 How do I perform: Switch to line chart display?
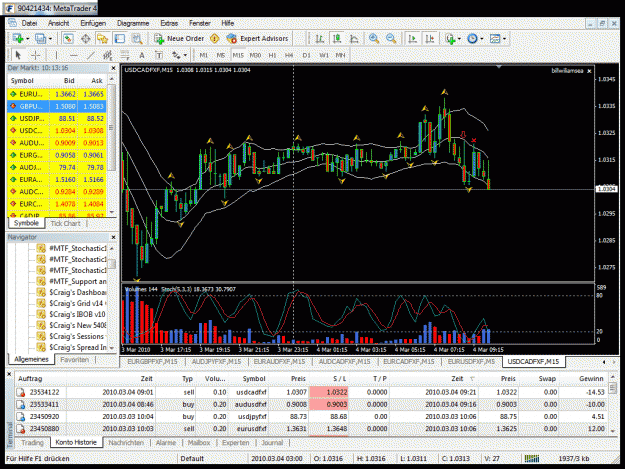[x=354, y=39]
